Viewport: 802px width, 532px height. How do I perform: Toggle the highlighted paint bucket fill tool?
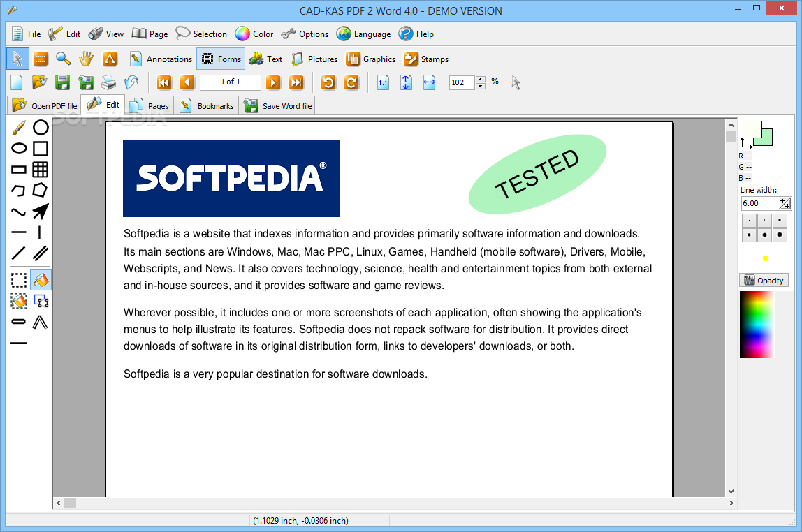41,280
